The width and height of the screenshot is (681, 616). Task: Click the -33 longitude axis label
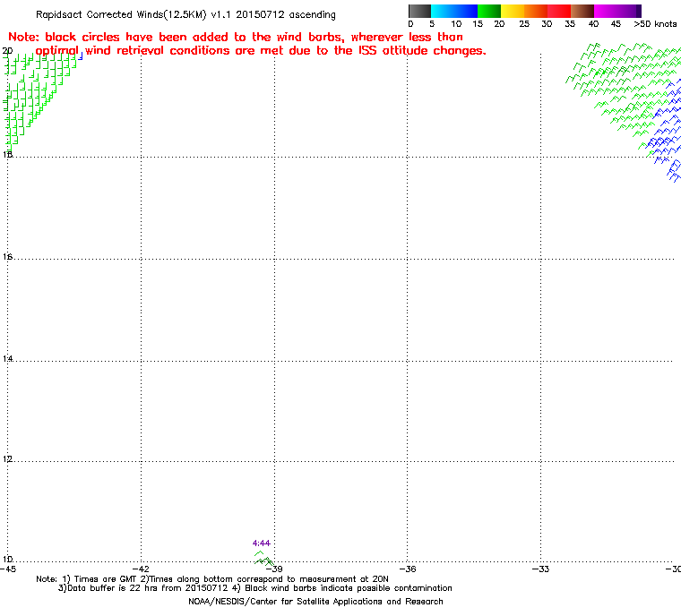pos(540,569)
